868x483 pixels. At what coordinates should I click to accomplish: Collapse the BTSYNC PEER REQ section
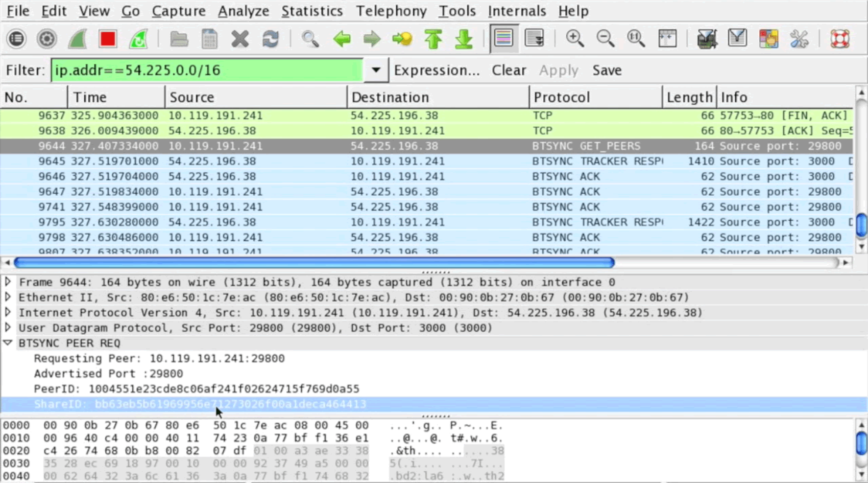[x=8, y=343]
